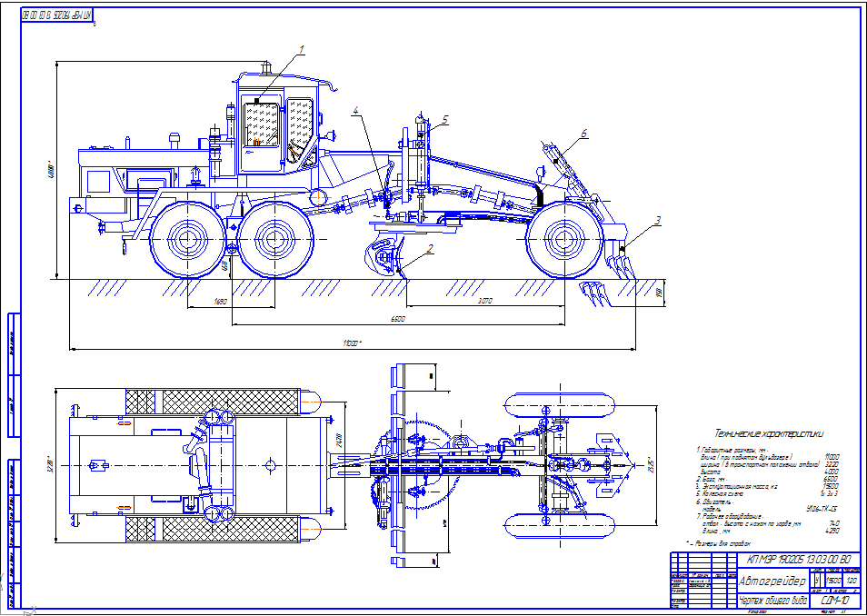Click the '5. Колесная схема' specification line

(720, 493)
